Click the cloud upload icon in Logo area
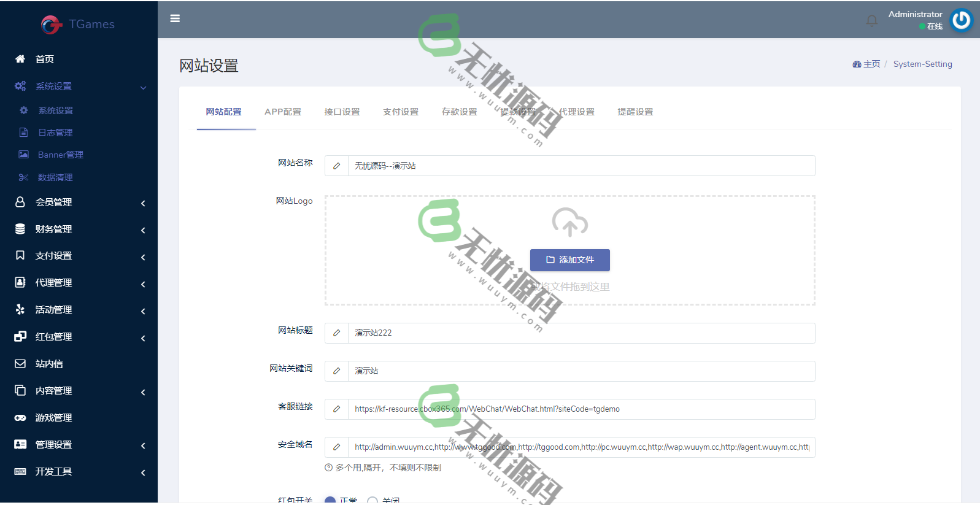This screenshot has width=980, height=505. [x=570, y=222]
